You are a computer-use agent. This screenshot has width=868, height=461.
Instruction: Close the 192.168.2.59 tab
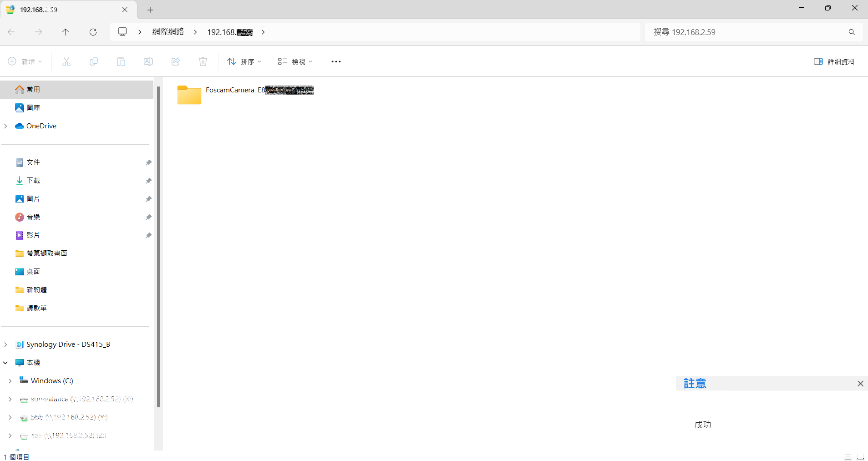click(125, 10)
